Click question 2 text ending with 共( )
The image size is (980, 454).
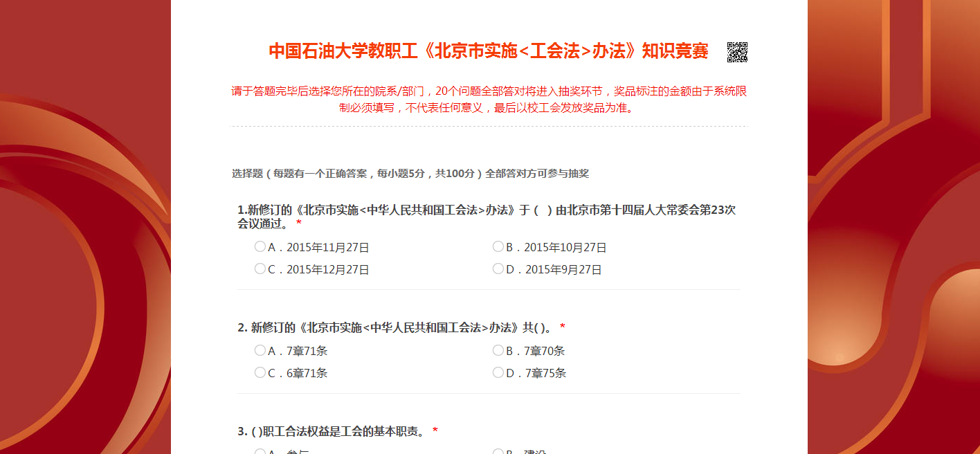394,327
